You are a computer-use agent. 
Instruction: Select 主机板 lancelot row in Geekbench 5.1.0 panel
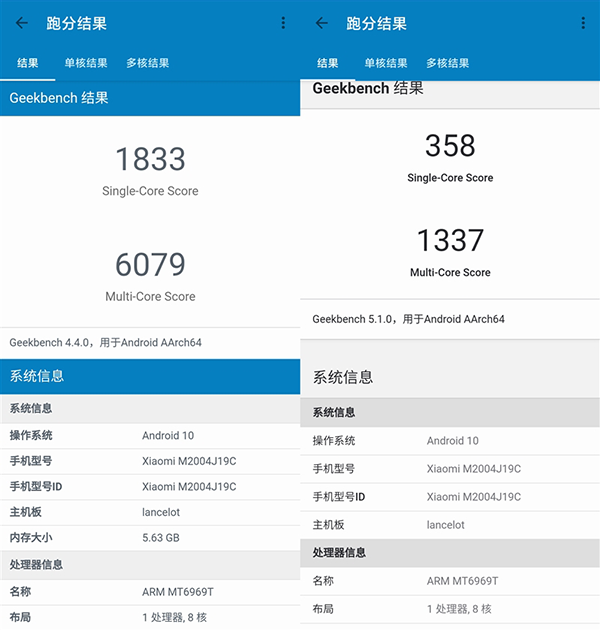click(x=450, y=525)
